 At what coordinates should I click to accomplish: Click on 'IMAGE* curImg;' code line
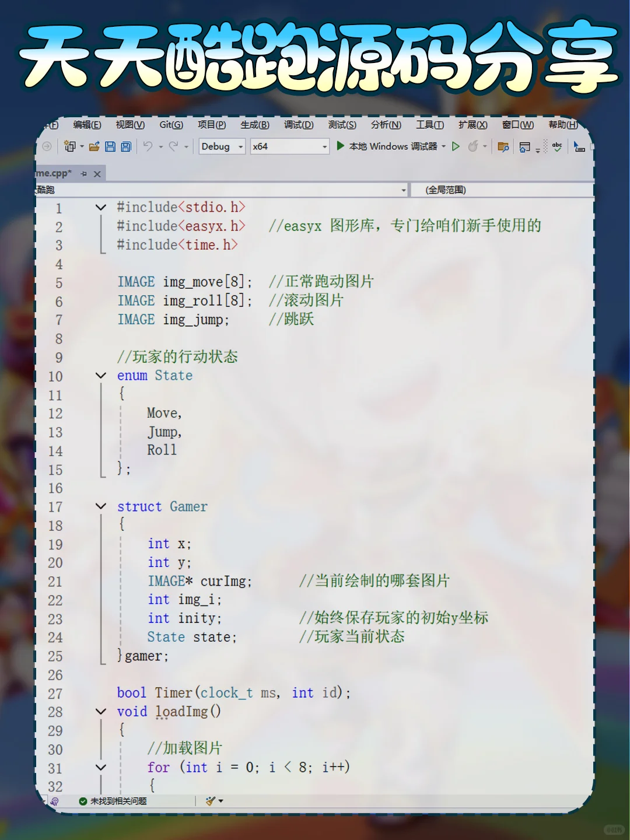(x=199, y=582)
